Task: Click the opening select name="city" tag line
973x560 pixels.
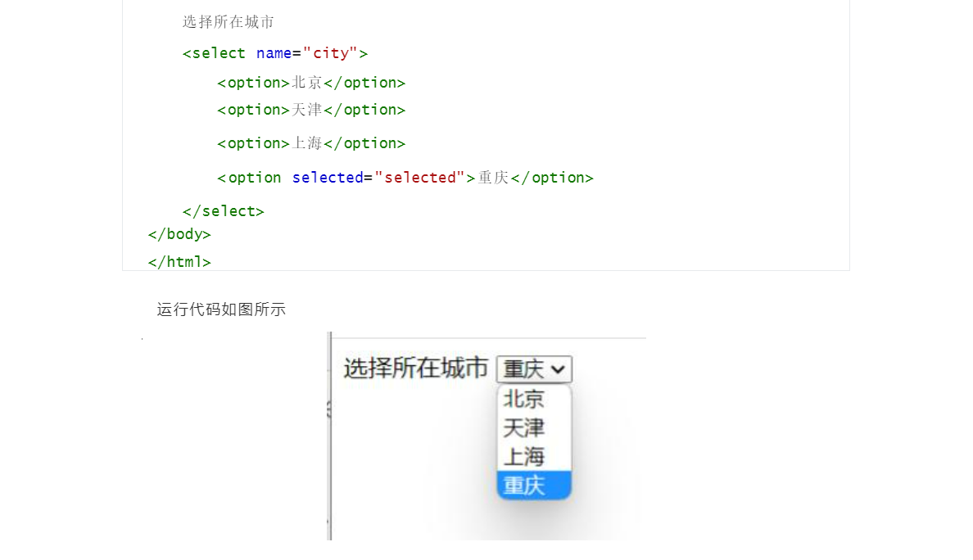Action: (274, 53)
